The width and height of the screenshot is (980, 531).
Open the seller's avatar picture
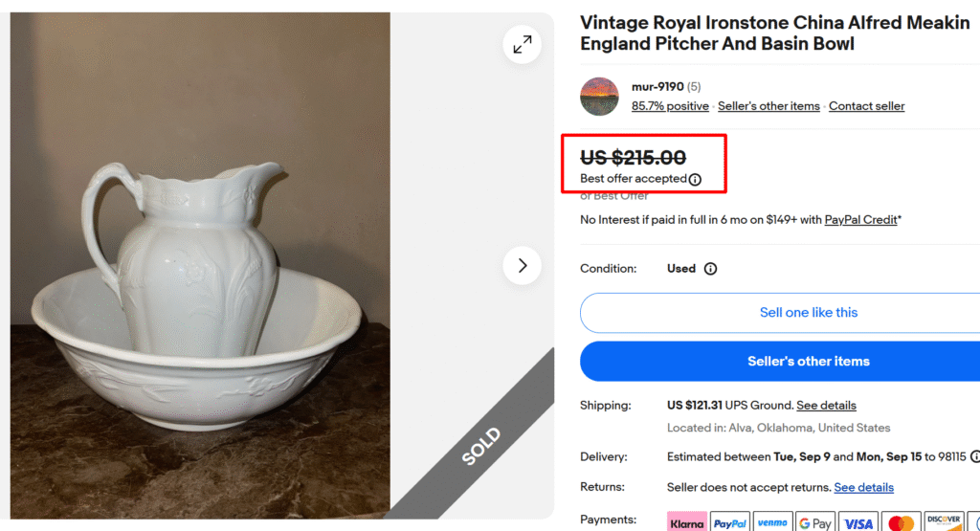click(x=599, y=97)
